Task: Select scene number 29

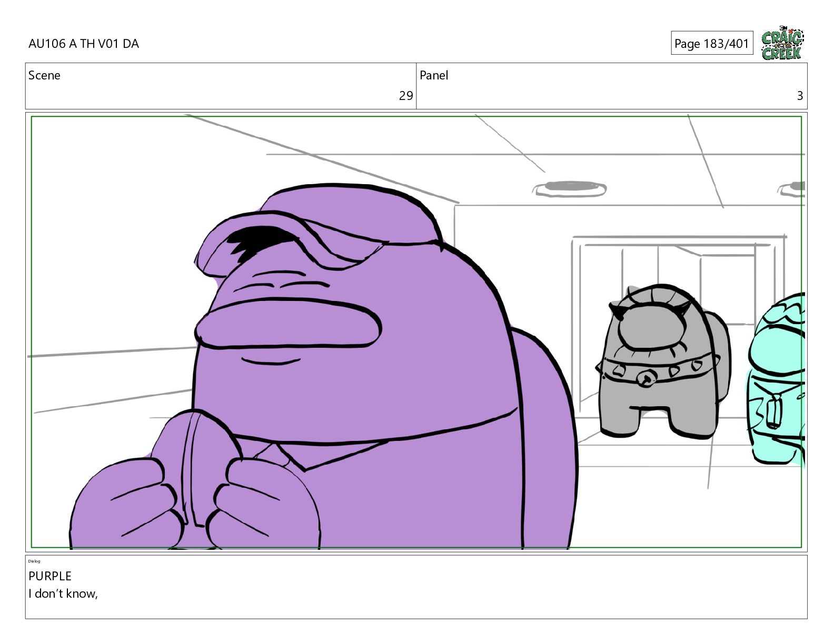Action: coord(406,96)
